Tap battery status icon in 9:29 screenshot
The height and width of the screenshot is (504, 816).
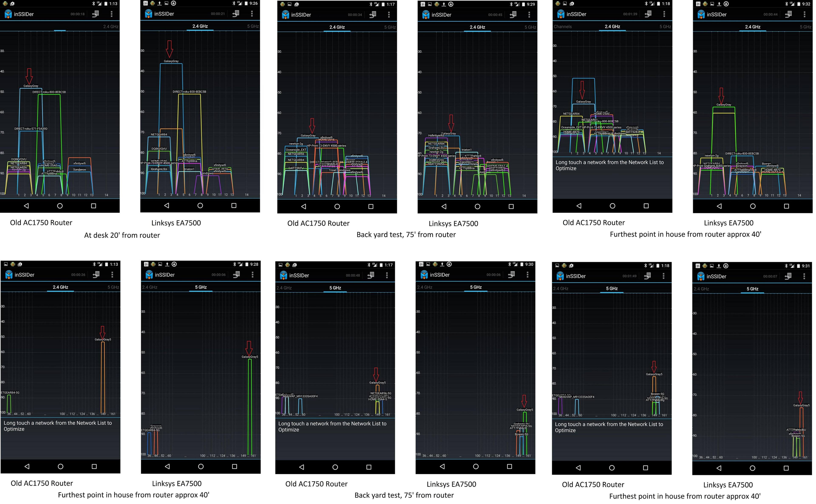(x=524, y=4)
